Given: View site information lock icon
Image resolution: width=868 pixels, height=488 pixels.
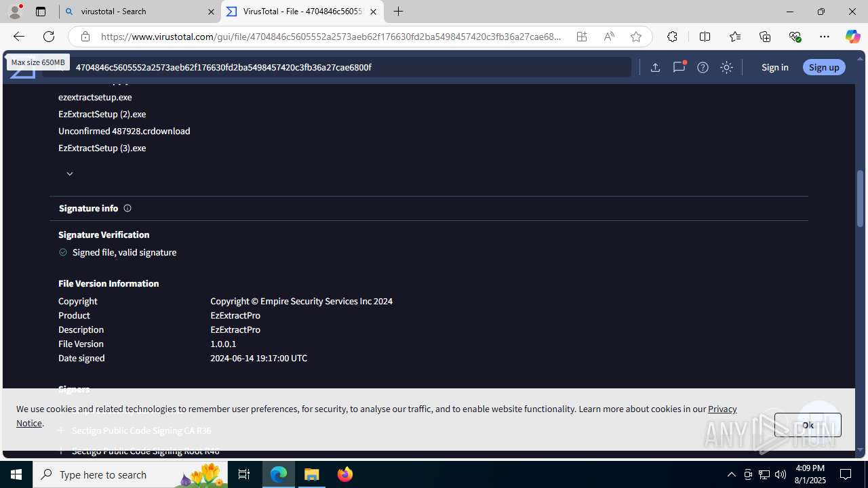Looking at the screenshot, I should coord(85,37).
